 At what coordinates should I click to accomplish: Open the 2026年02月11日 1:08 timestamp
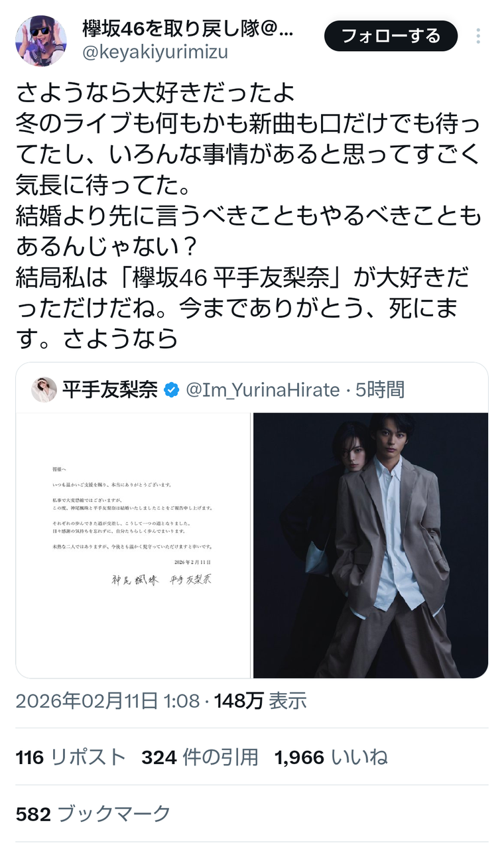[107, 700]
